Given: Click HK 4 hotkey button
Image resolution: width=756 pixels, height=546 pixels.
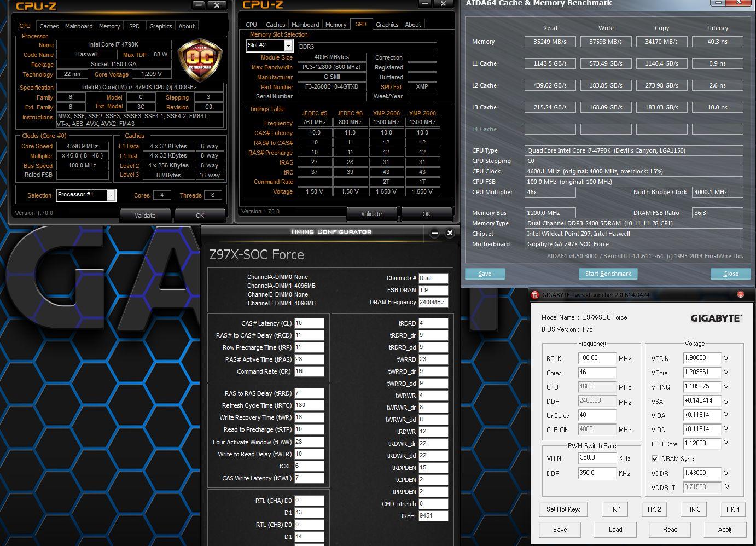Looking at the screenshot, I should point(732,509).
